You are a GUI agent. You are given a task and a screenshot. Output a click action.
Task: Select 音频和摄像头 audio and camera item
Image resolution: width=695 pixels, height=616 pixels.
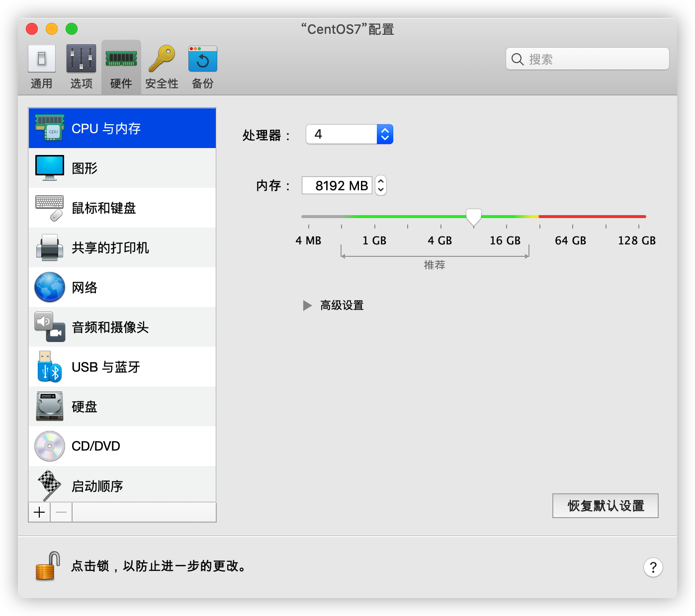click(122, 327)
